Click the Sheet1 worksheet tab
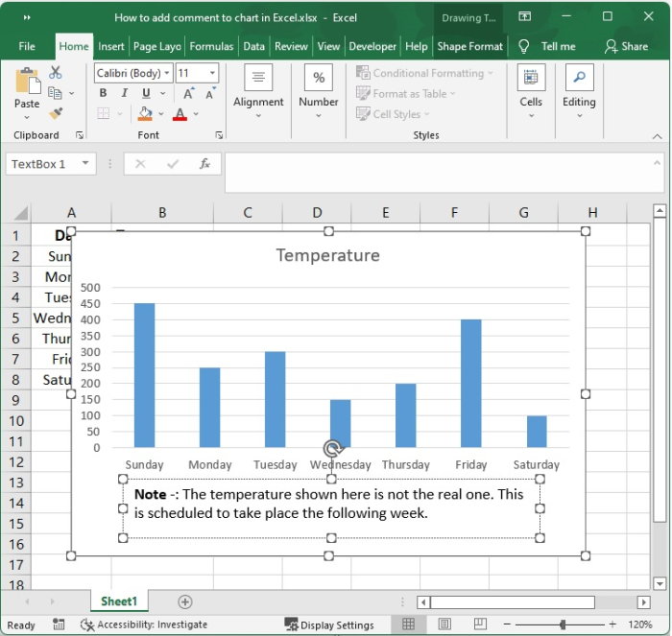The width and height of the screenshot is (672, 636). pyautogui.click(x=119, y=601)
